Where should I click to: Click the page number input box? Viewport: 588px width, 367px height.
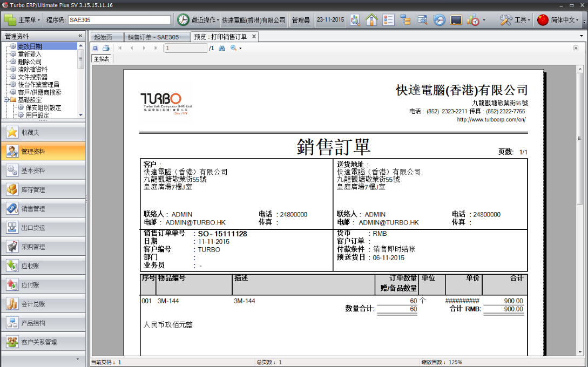[x=186, y=48]
